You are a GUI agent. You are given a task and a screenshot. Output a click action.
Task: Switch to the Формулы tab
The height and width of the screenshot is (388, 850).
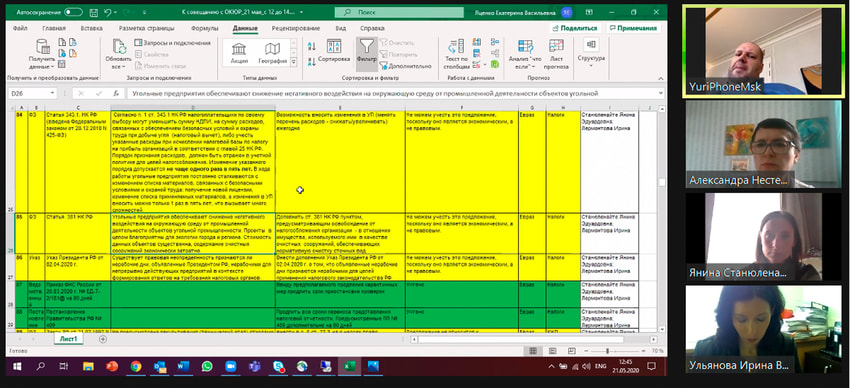205,28
